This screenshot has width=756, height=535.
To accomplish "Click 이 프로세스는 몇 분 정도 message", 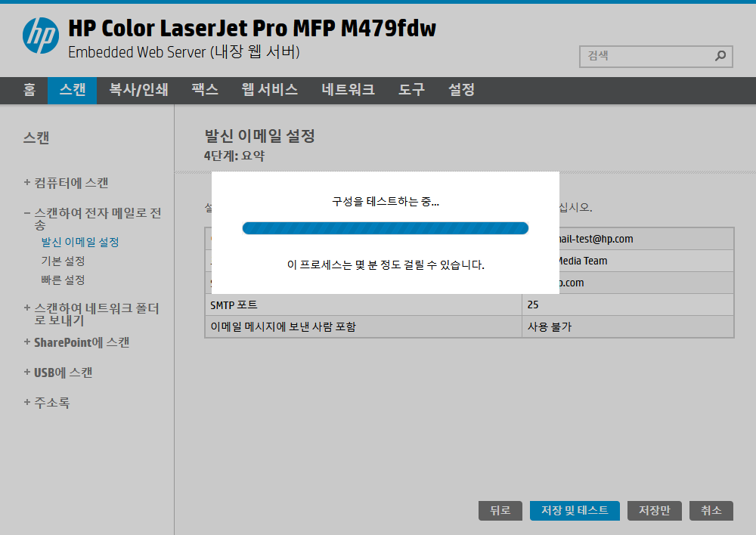I will tap(386, 264).
